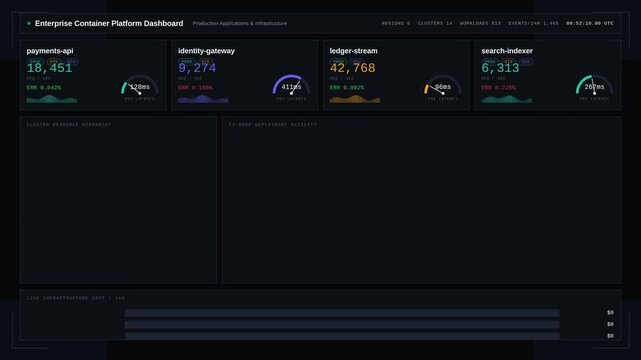
Task: Click the green status dot beside dashboard title
Action: point(29,24)
